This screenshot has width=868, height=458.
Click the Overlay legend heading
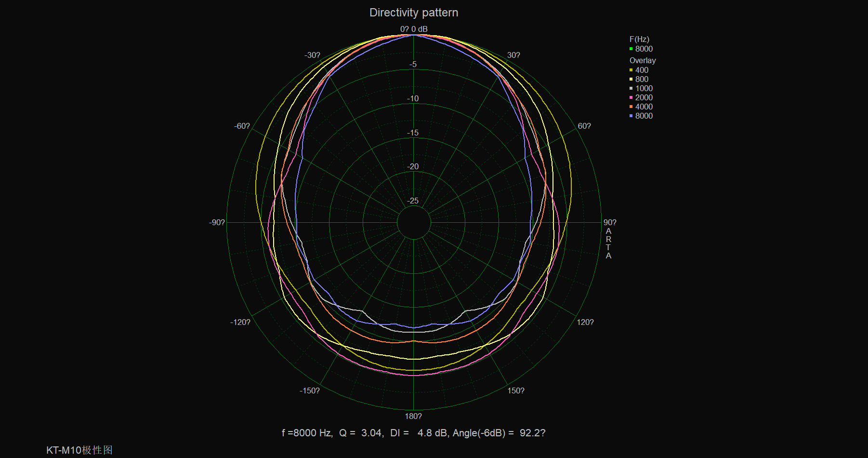click(x=642, y=60)
